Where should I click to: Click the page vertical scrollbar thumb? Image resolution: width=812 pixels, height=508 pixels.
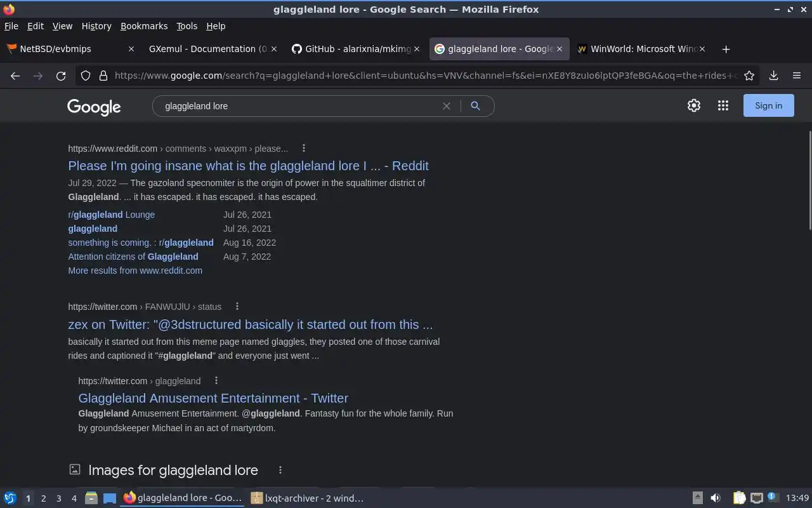point(809,181)
